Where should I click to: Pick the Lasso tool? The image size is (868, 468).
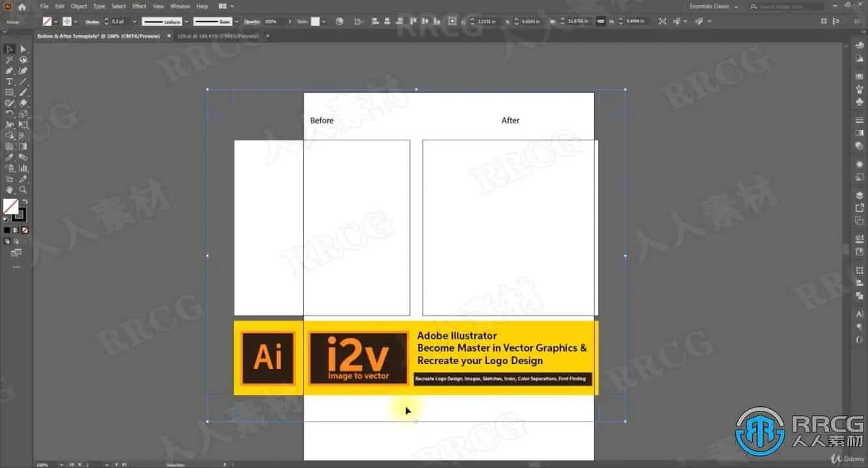click(23, 60)
